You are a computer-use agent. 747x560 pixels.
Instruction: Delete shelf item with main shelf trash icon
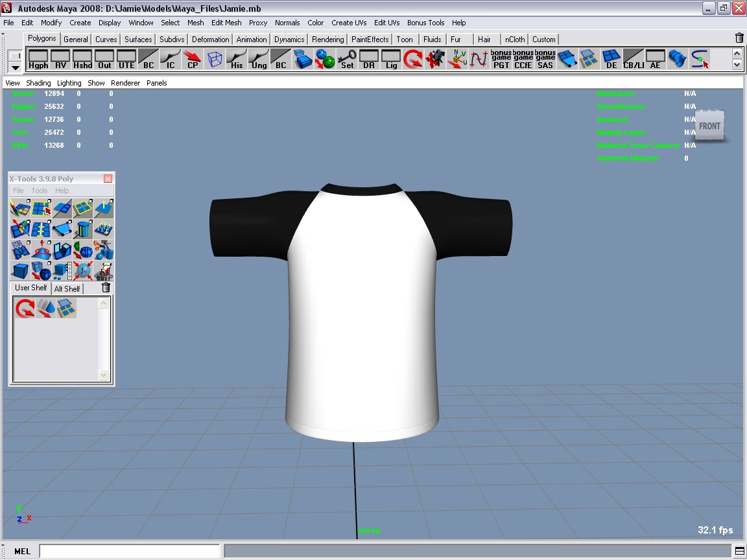click(739, 38)
